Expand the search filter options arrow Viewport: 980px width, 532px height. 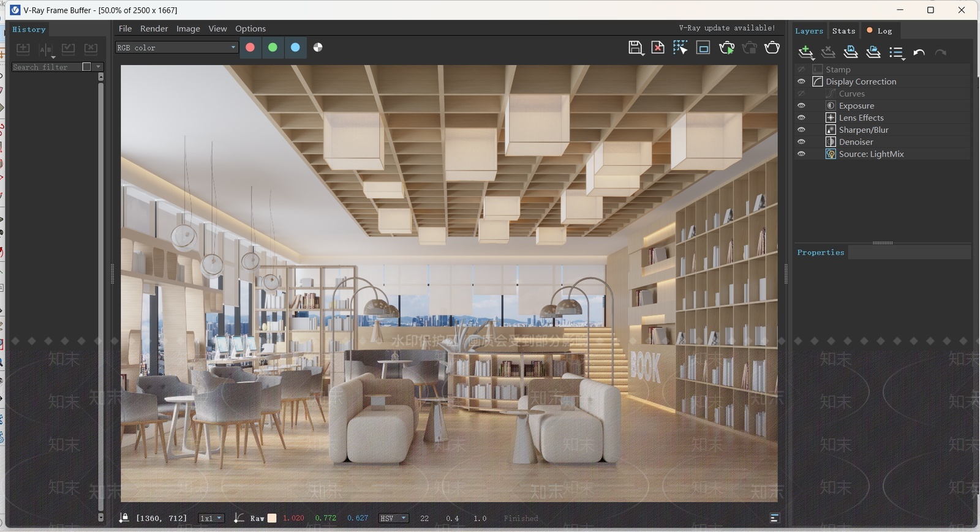click(x=98, y=67)
